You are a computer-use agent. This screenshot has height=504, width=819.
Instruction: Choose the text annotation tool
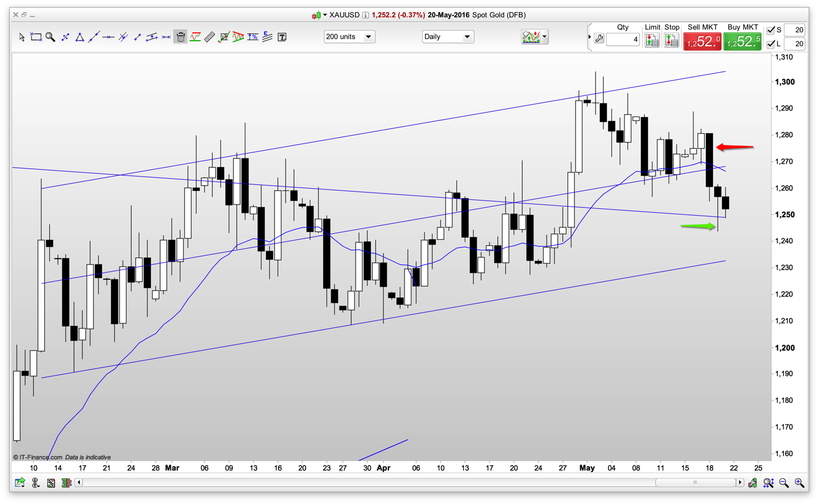point(282,37)
